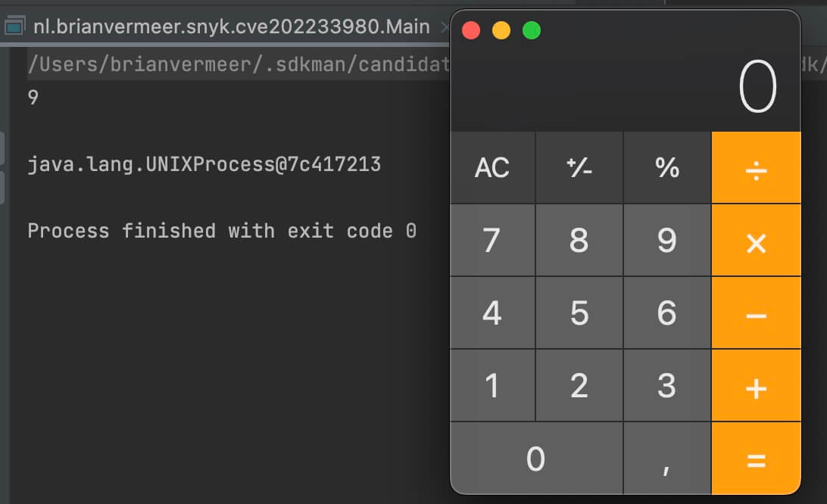827x504 pixels.
Task: Select the divide operator
Action: tap(756, 168)
